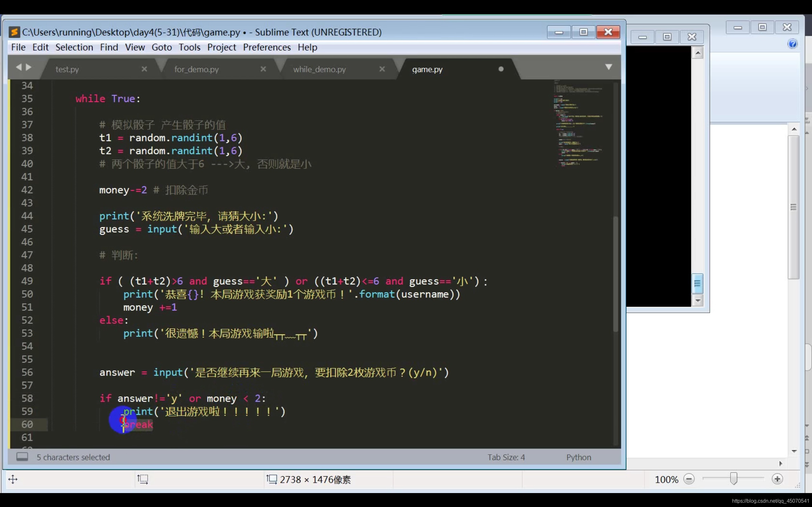Screen dimensions: 812x507
Task: Click the next tab right arrow
Action: (29, 67)
